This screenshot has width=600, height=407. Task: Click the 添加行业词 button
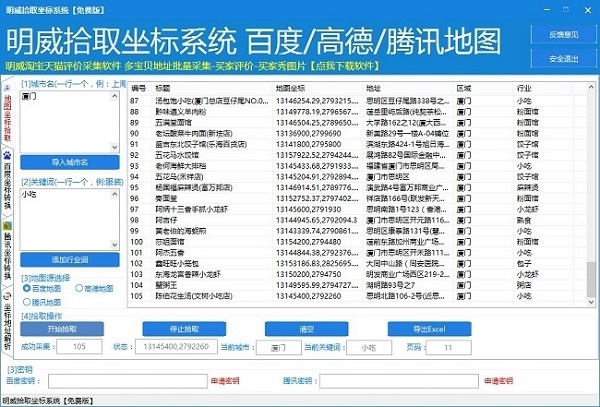point(70,260)
